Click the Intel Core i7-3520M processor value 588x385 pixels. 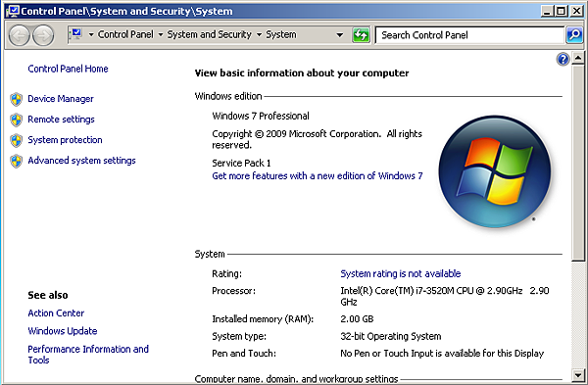tap(445, 296)
